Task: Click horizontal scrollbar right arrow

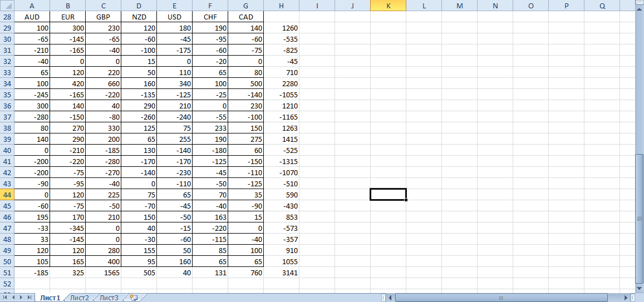Action: click(626, 298)
